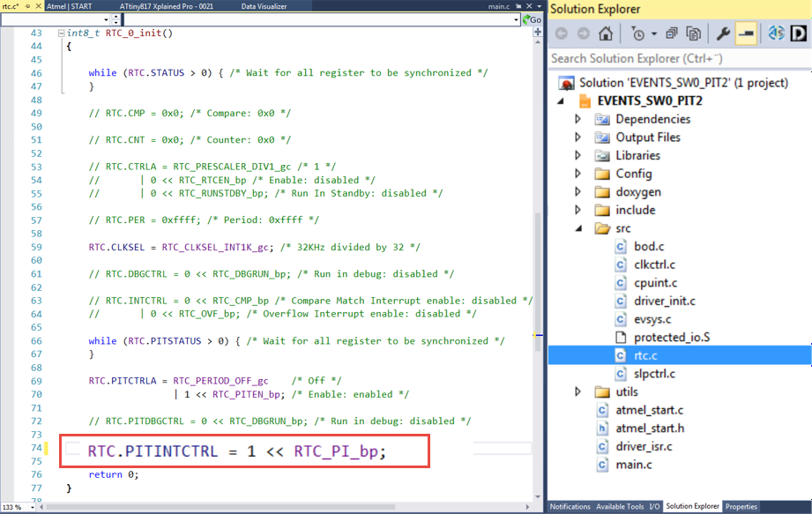Open slpctrl.c in the src folder
This screenshot has width=812, height=514.
[x=654, y=374]
